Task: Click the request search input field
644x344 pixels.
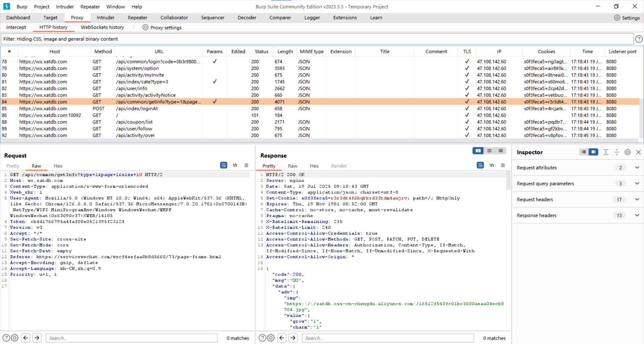Action: [131, 338]
